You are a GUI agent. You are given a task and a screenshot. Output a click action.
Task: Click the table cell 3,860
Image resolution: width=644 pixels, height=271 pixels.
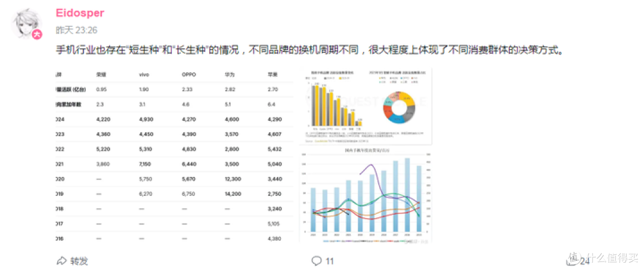coord(103,164)
